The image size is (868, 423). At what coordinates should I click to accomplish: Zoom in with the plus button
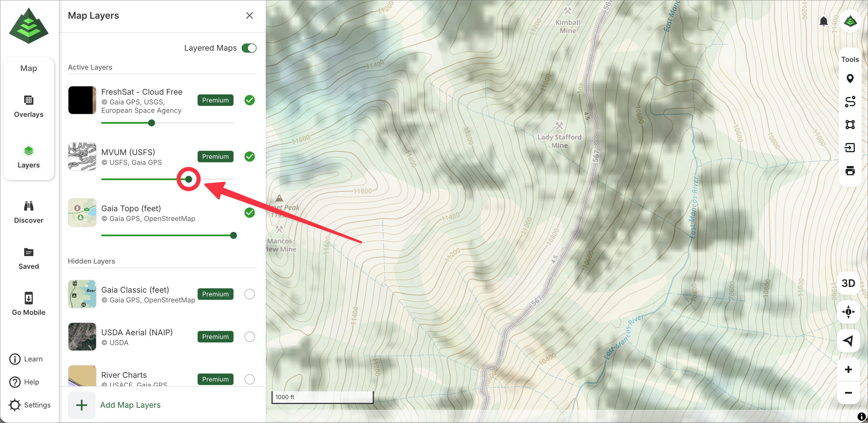point(848,369)
